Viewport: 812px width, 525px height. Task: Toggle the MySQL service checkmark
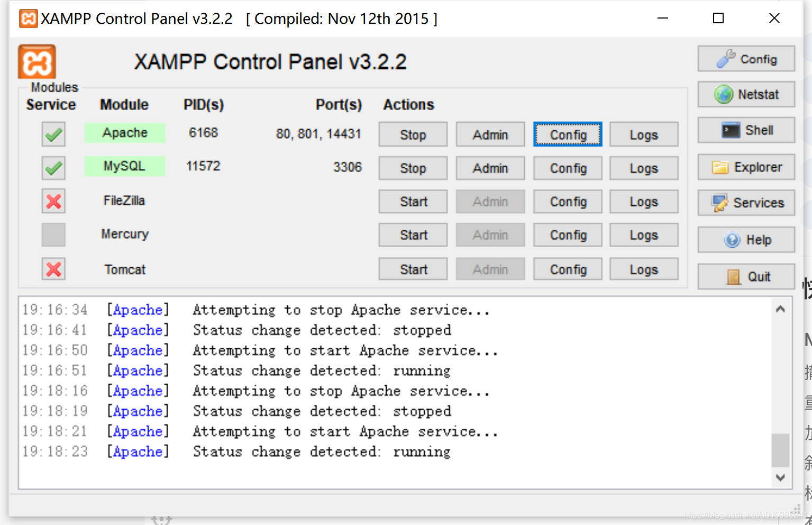coord(53,168)
